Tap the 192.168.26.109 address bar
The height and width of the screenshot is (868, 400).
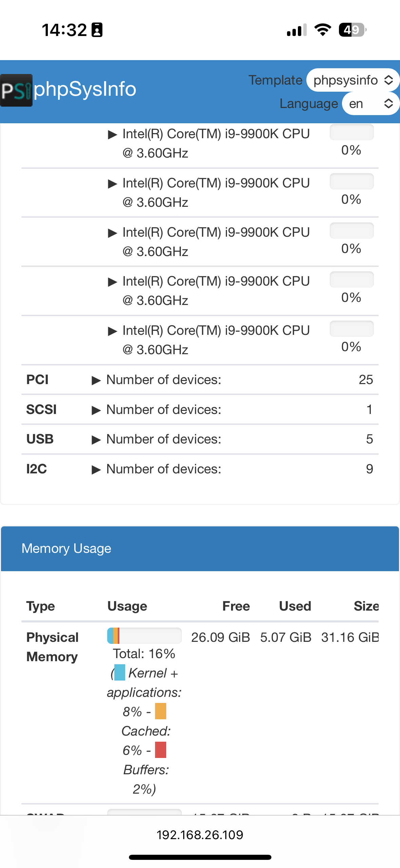[x=200, y=835]
